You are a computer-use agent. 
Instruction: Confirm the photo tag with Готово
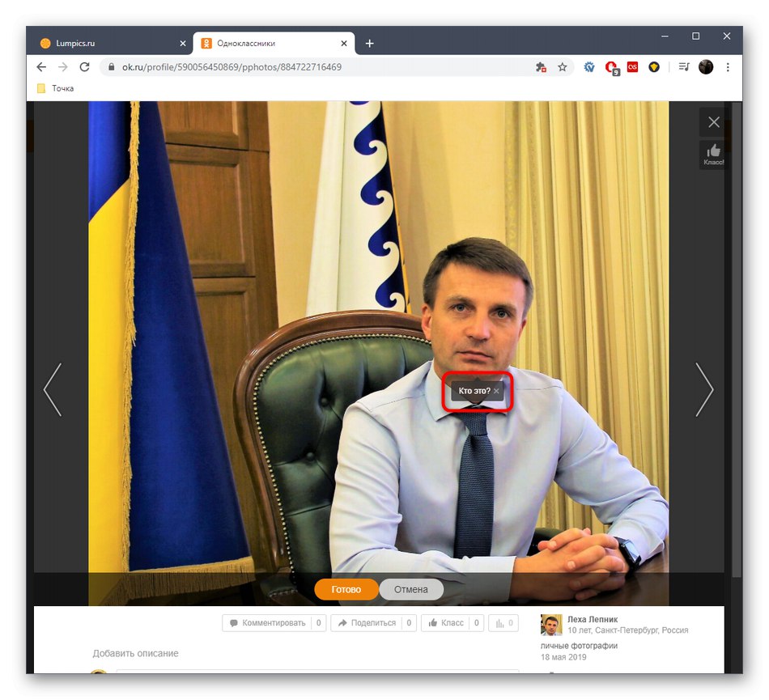tap(346, 589)
